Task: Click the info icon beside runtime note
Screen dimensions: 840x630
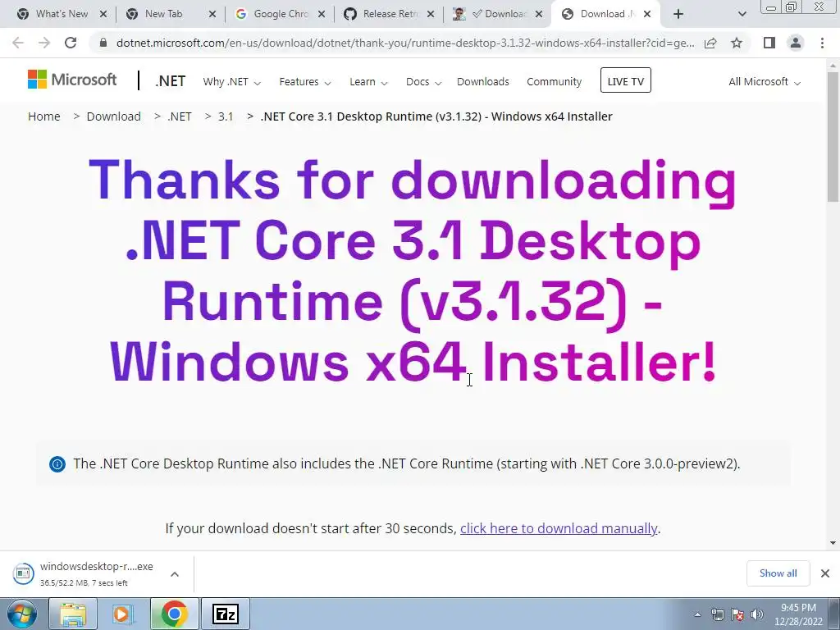Action: [x=57, y=464]
